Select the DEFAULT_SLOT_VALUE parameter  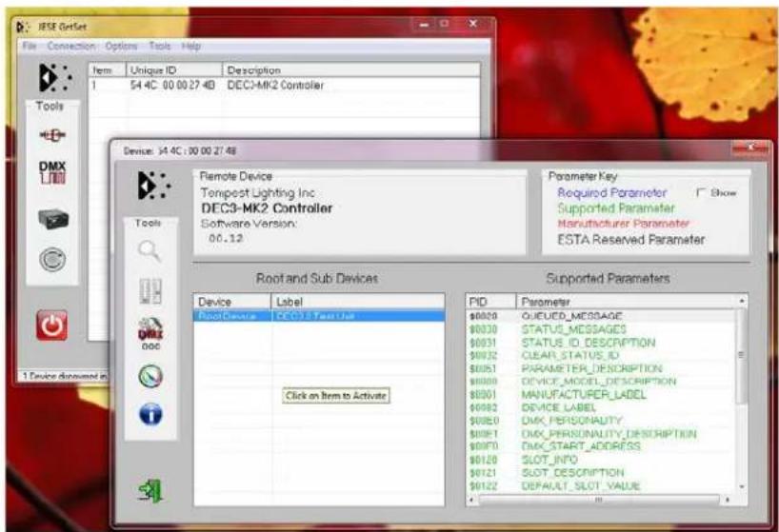tap(581, 486)
